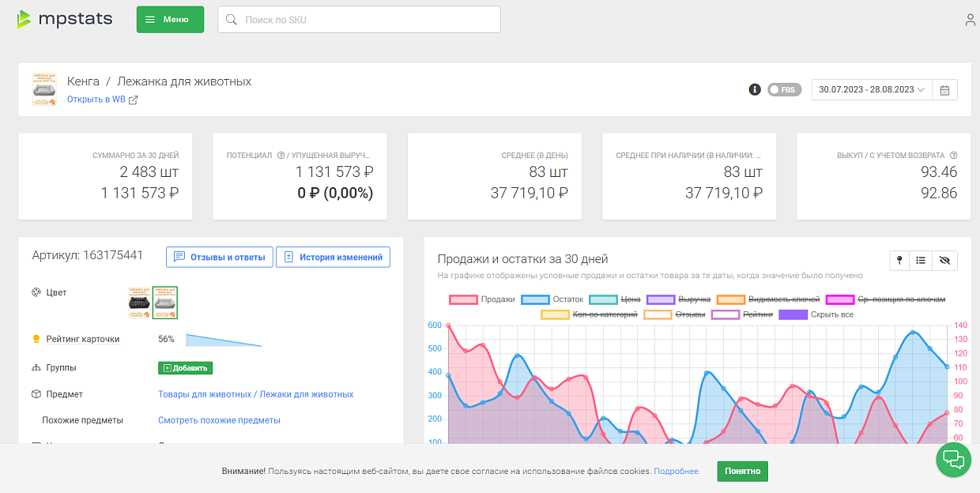Click the info icon beside FBS

click(755, 89)
